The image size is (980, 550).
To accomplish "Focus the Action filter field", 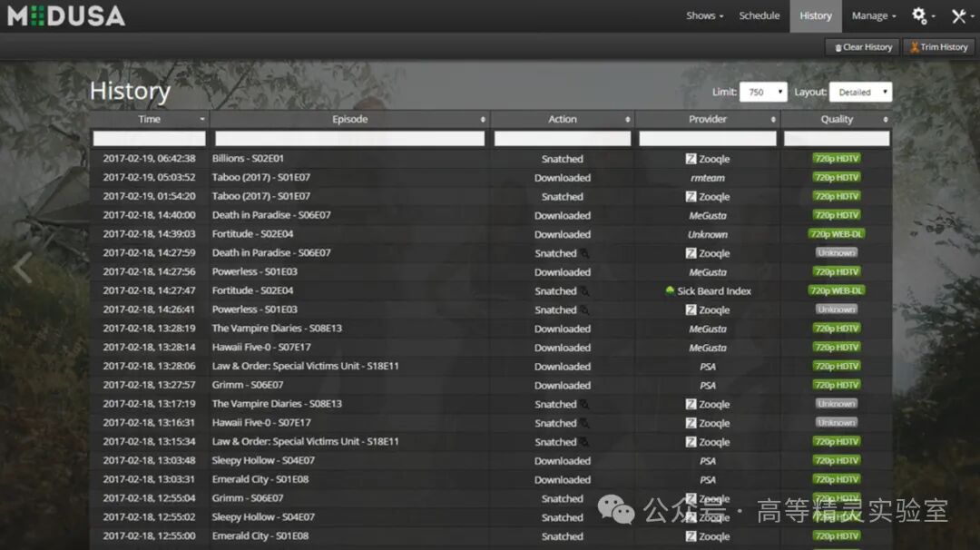I will point(563,138).
